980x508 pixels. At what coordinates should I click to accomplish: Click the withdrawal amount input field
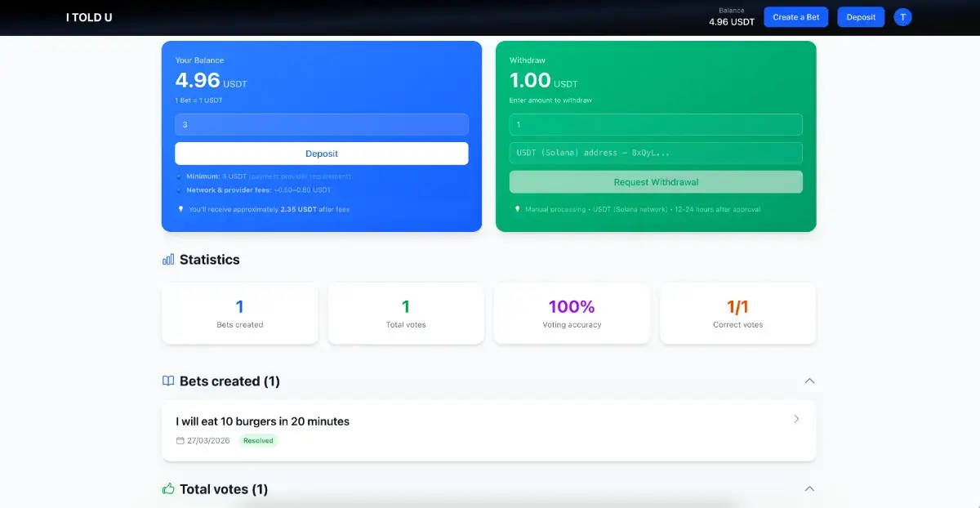coord(656,125)
